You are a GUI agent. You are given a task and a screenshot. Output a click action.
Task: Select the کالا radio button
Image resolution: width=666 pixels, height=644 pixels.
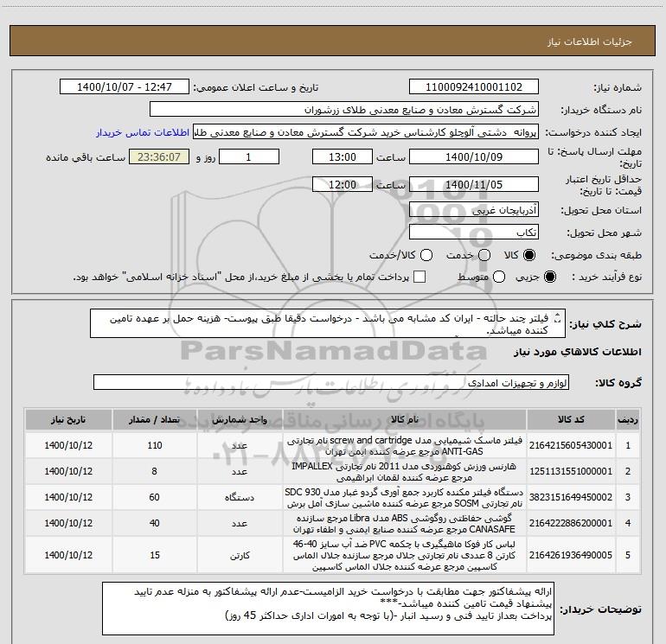(529, 255)
